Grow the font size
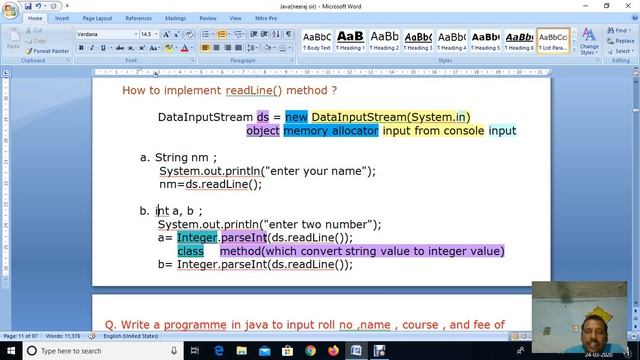Viewport: 640px width, 360px height. (166, 34)
